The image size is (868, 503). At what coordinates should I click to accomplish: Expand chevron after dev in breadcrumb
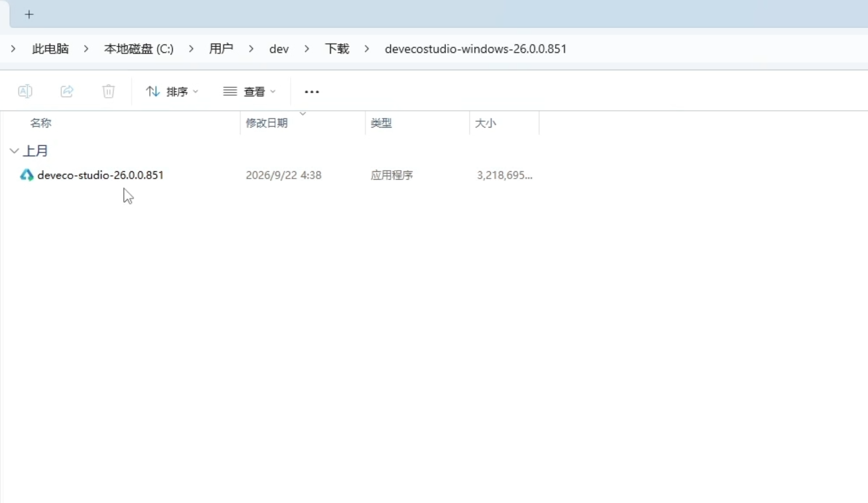click(x=306, y=49)
